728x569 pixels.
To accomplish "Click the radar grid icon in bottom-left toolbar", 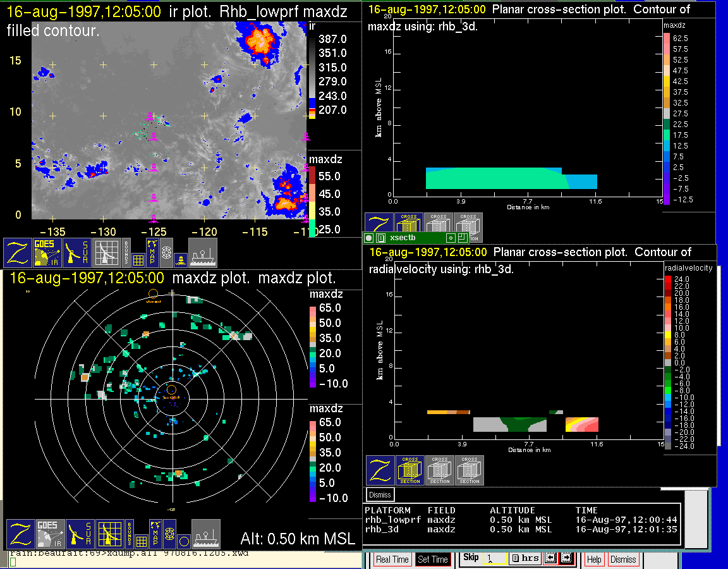I will (109, 534).
